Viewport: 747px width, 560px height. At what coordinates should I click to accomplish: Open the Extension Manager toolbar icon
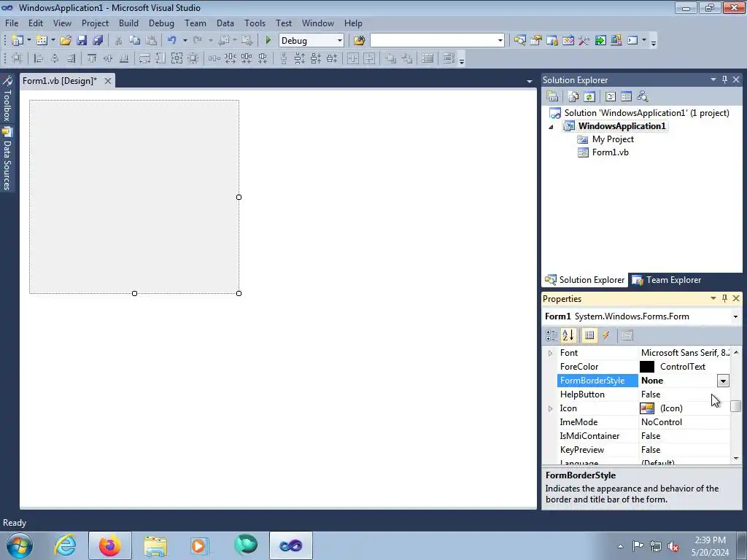click(616, 41)
